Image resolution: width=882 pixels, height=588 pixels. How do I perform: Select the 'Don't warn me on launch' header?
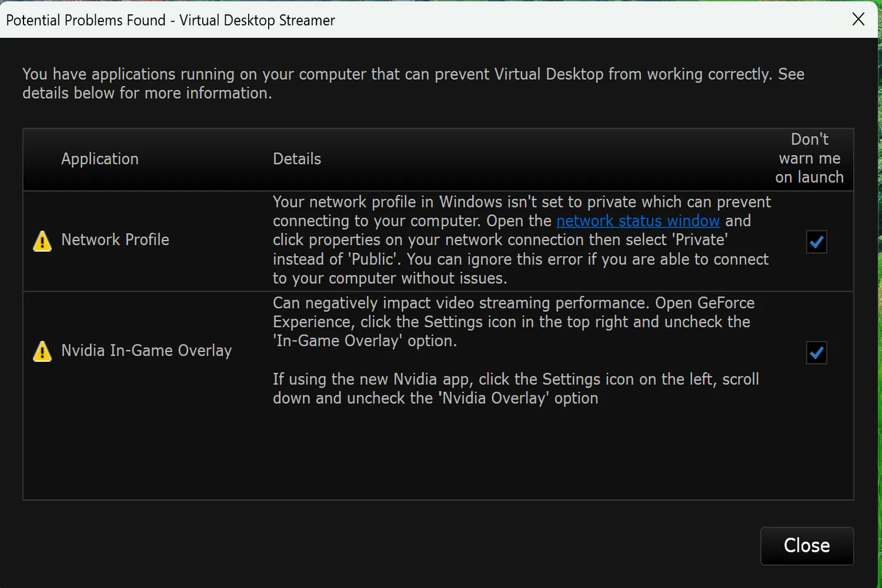809,158
